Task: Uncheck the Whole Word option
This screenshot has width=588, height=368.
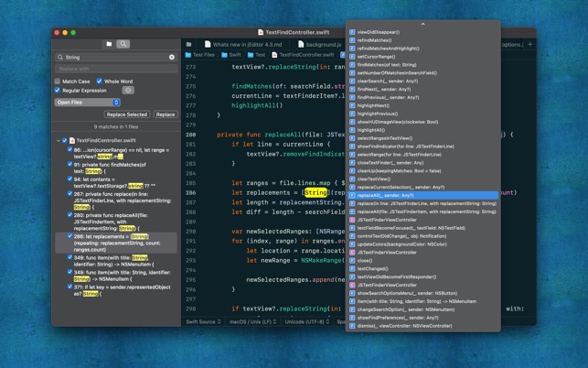Action: tap(100, 81)
